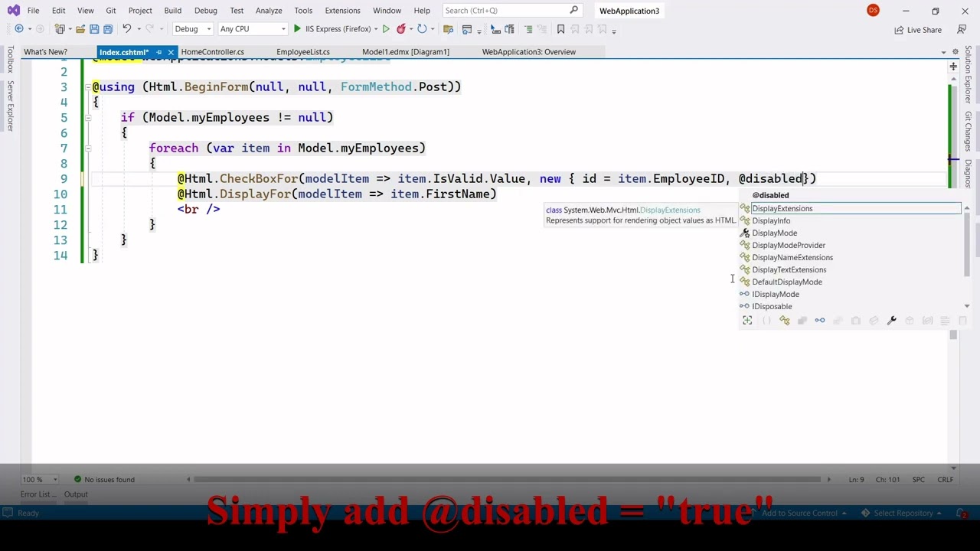
Task: Open file with toolbar folder icon
Action: 80,29
